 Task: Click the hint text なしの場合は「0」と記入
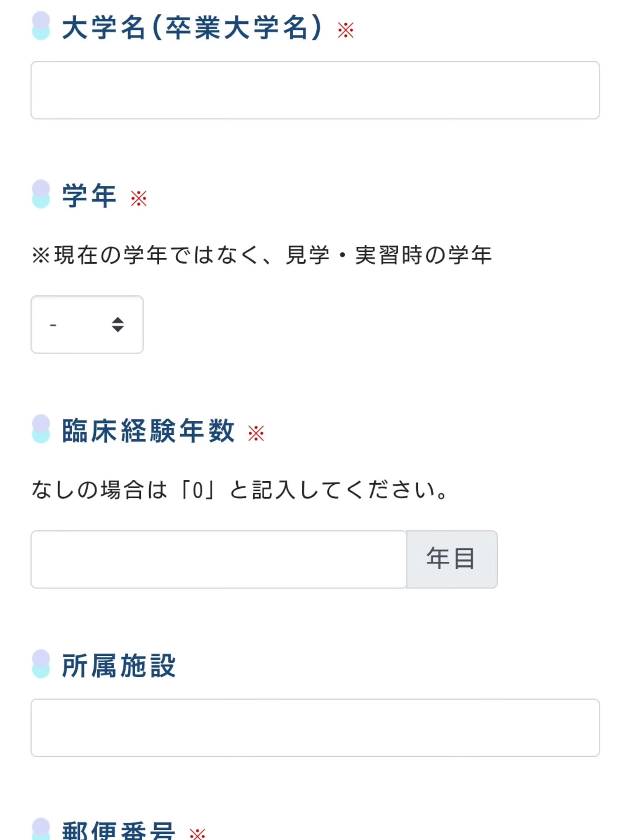[x=240, y=490]
